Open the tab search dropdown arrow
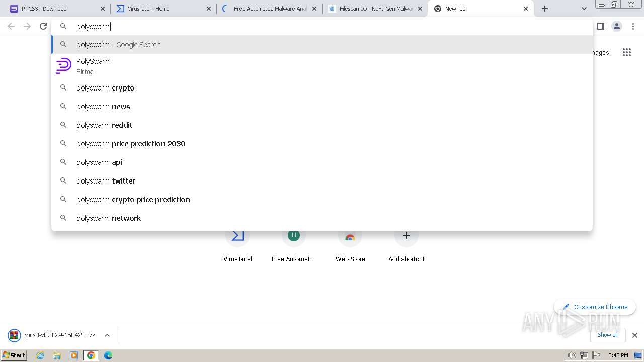The height and width of the screenshot is (362, 644). pos(584,9)
